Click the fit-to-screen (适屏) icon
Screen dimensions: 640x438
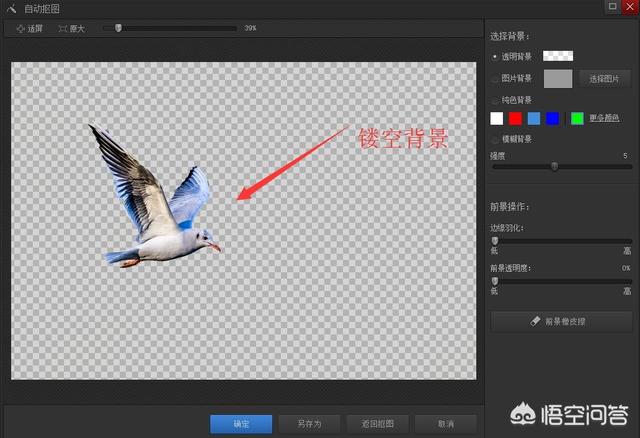[x=21, y=28]
